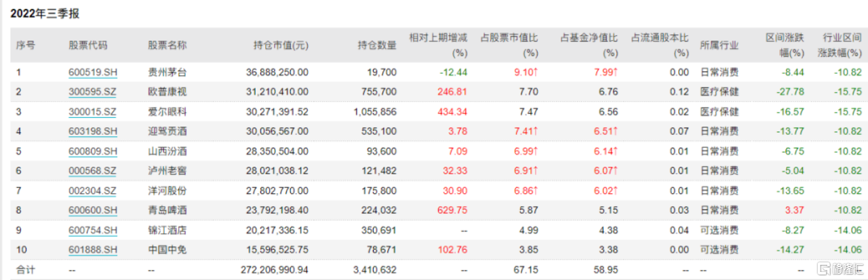
Task: Click total net value ratio 58.95
Action: pyautogui.click(x=606, y=270)
